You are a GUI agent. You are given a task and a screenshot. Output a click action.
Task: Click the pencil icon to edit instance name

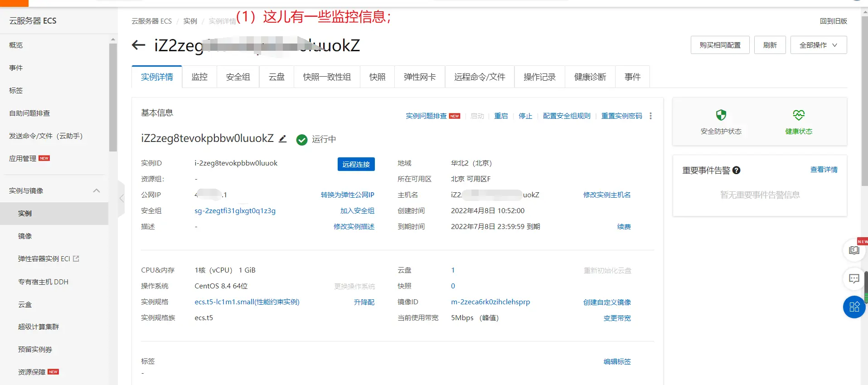point(282,139)
